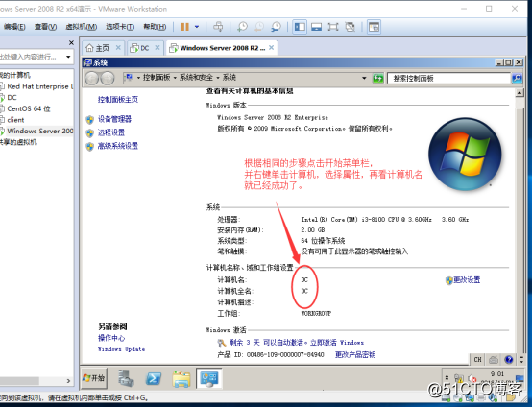This screenshot has height=407, width=532.
Task: Open 高级系统设置 link
Action: (118, 146)
